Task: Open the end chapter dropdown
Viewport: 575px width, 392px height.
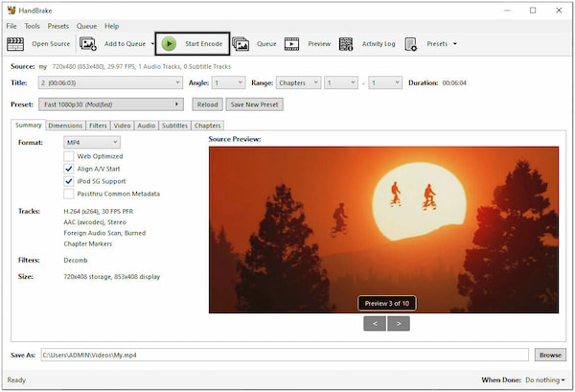Action: (385, 82)
